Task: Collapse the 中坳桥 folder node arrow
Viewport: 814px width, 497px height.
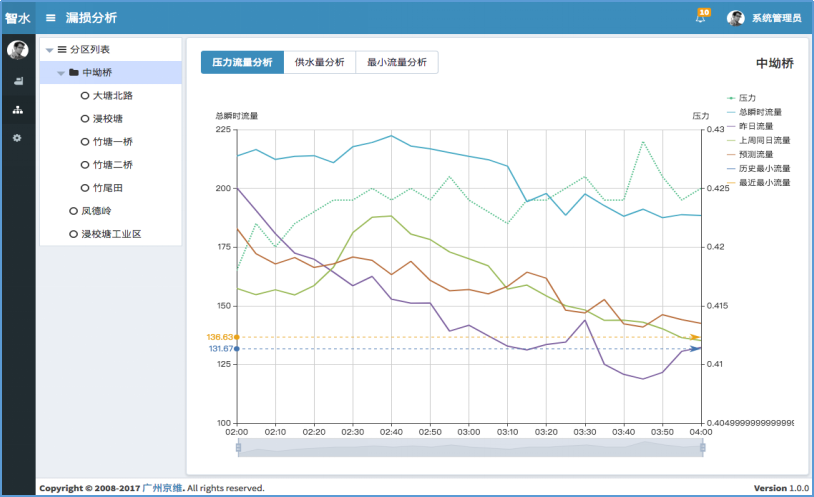Action: [x=61, y=73]
